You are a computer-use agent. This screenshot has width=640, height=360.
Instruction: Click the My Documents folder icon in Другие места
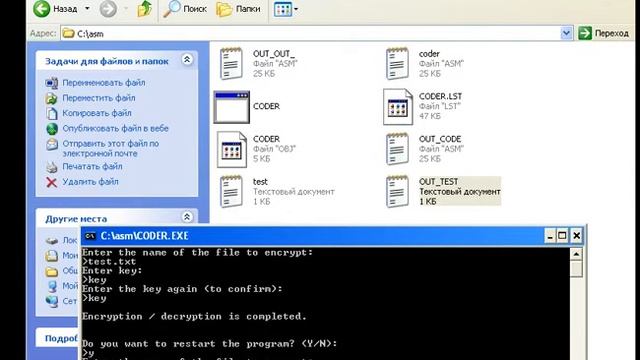click(52, 256)
